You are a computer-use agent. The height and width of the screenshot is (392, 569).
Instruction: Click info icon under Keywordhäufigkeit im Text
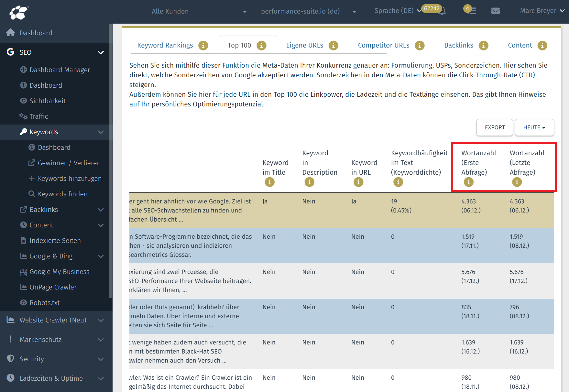pos(398,182)
